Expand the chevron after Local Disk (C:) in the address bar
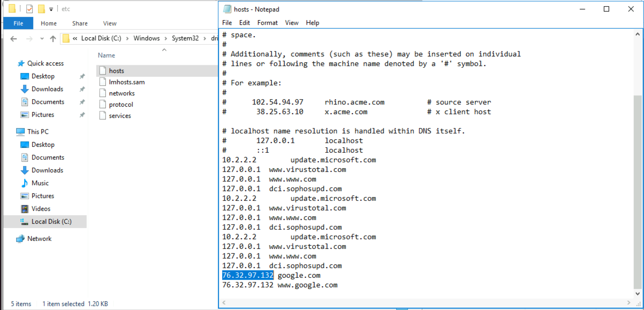644x310 pixels. pyautogui.click(x=127, y=38)
